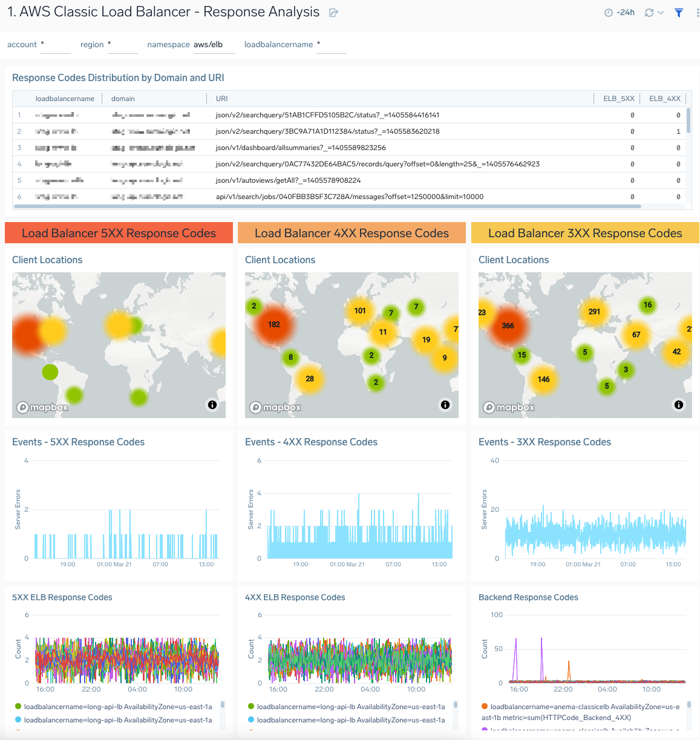Select the Load Balancer 5XX Response Codes header
700x740 pixels.
[x=119, y=233]
